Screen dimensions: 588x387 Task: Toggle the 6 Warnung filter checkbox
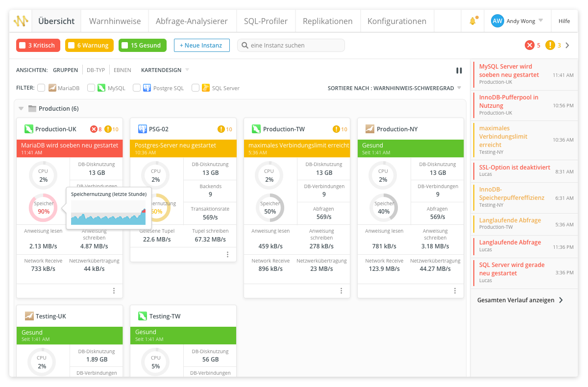71,45
